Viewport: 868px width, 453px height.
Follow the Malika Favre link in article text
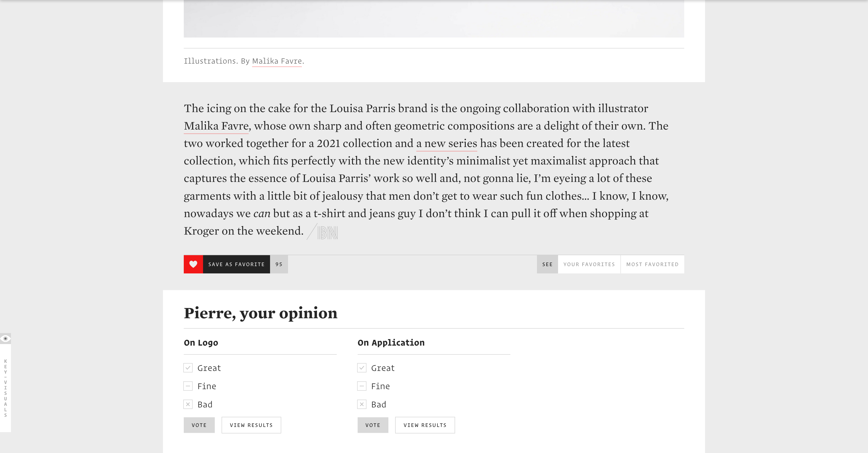(x=216, y=126)
